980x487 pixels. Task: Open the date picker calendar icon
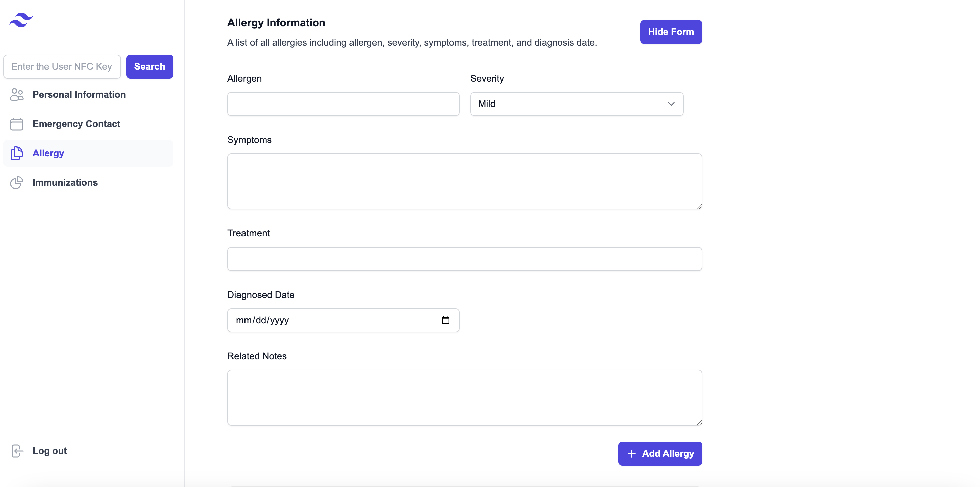pos(445,320)
